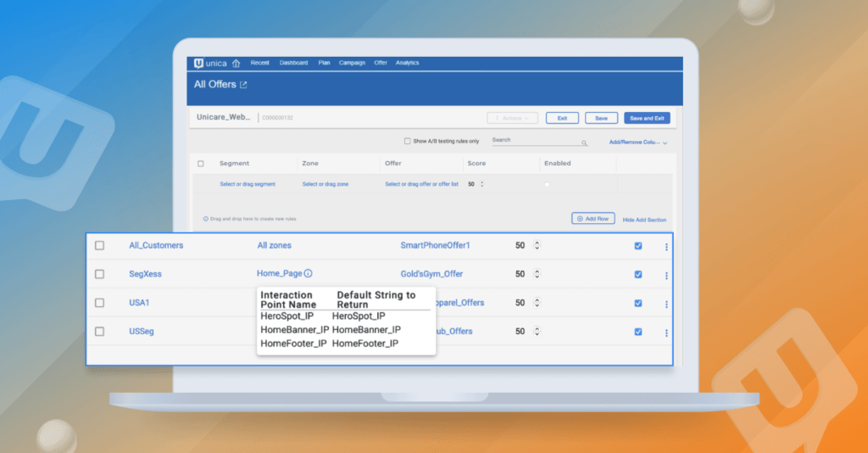Open the Actions dropdown

(x=512, y=118)
